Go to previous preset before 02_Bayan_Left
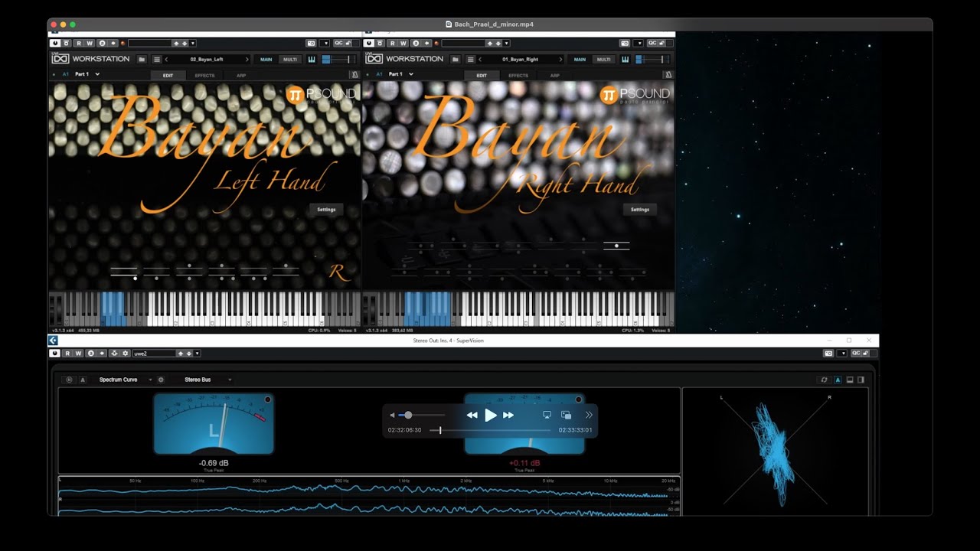 [x=166, y=59]
